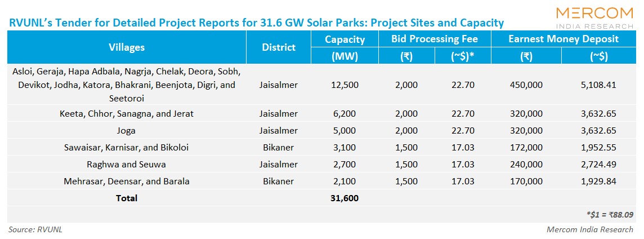Click the "District" column header

pyautogui.click(x=279, y=47)
